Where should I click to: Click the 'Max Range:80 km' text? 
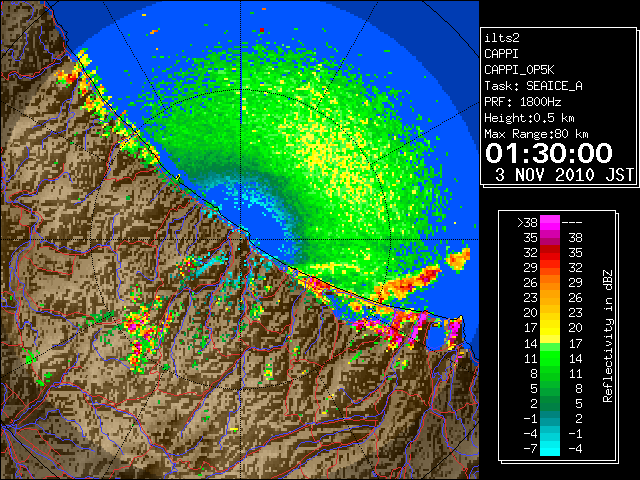pyautogui.click(x=536, y=134)
